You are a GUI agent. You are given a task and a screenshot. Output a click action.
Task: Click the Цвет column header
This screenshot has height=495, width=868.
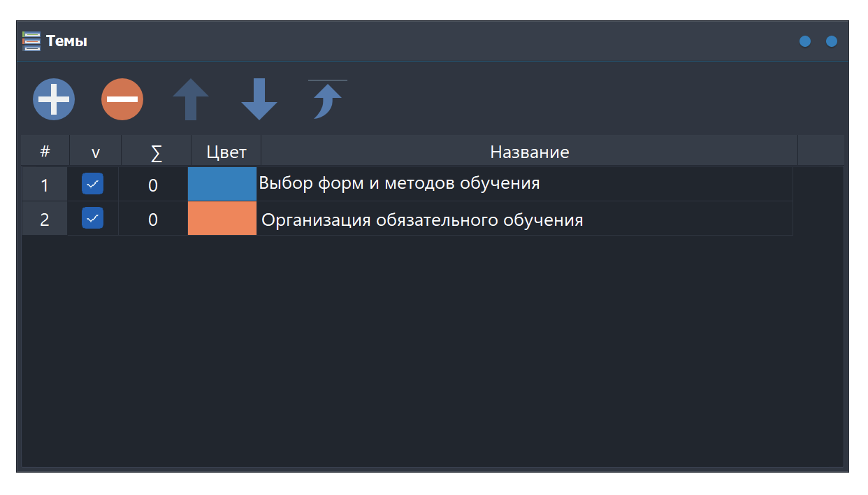tap(226, 151)
